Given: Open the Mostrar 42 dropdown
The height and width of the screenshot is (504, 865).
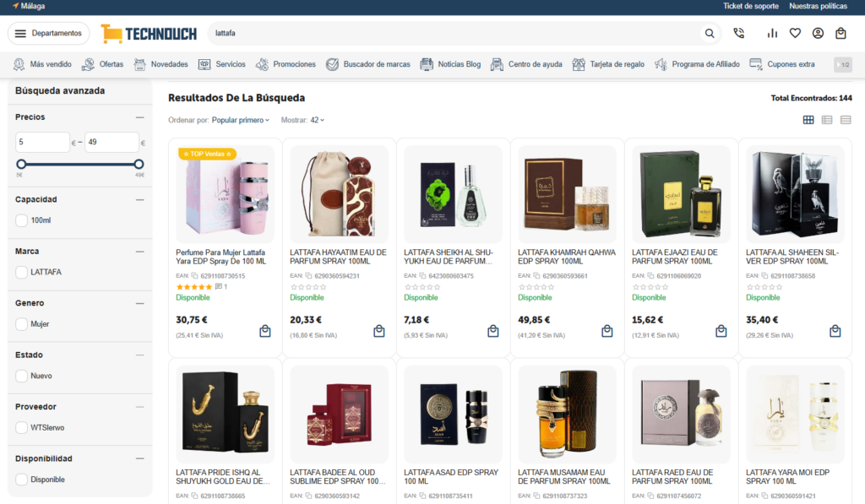Looking at the screenshot, I should [x=318, y=120].
